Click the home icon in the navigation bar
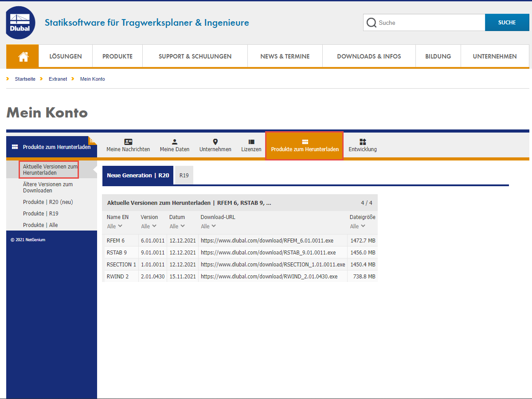 tap(22, 56)
